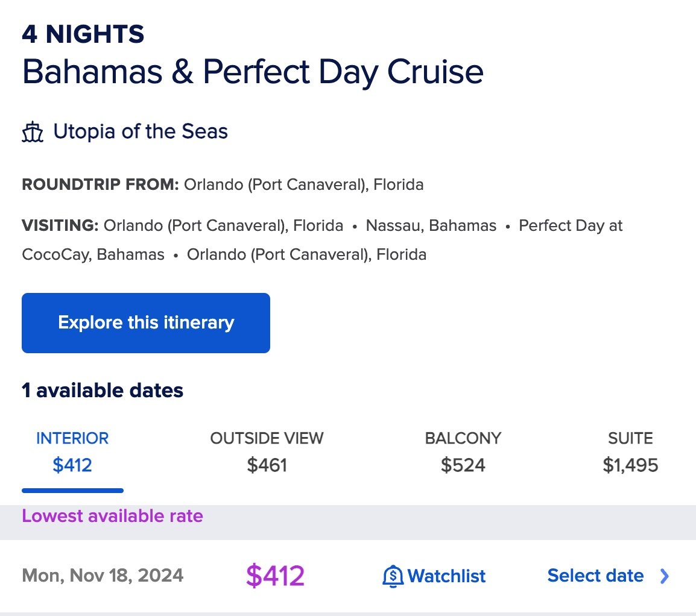Click the $1,495 Suite price
Image resolution: width=696 pixels, height=616 pixels.
click(630, 465)
